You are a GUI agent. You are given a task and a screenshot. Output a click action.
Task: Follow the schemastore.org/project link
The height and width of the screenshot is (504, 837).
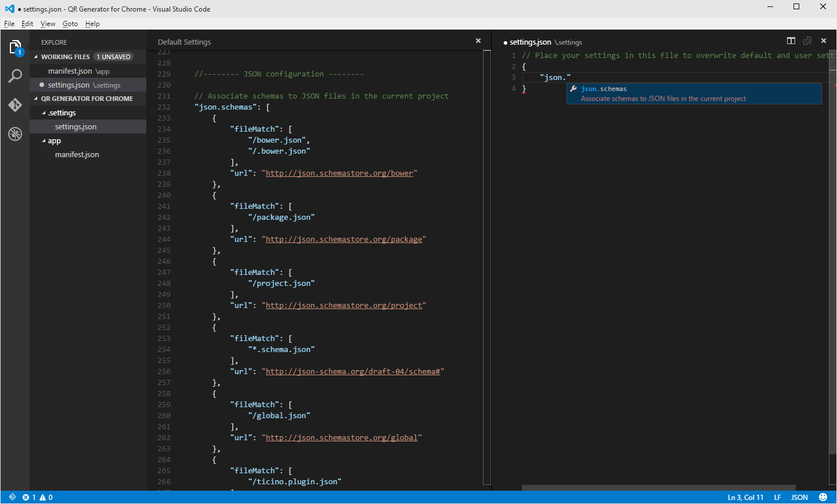(344, 305)
